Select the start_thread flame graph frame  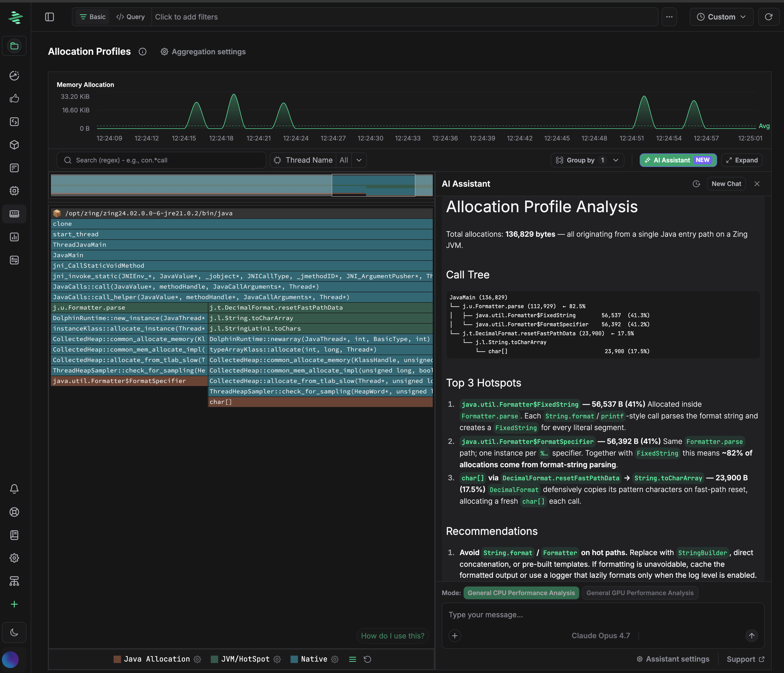point(242,235)
